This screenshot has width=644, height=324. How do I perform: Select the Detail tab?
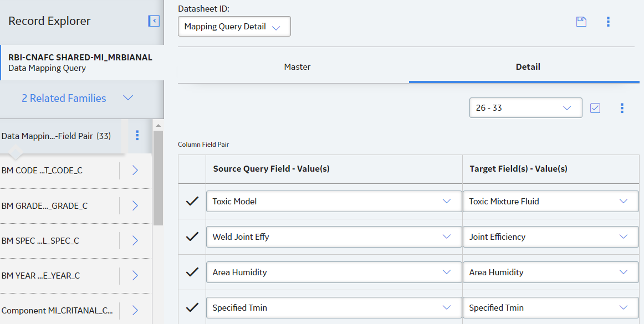[528, 67]
